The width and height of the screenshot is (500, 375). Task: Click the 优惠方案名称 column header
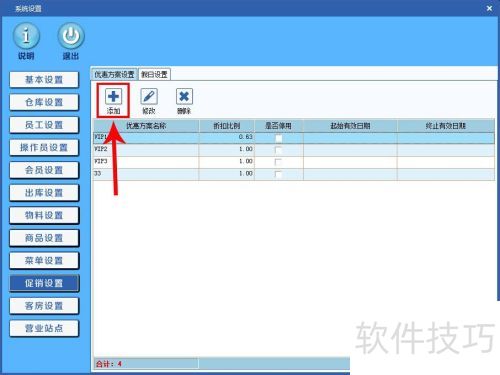click(x=146, y=126)
